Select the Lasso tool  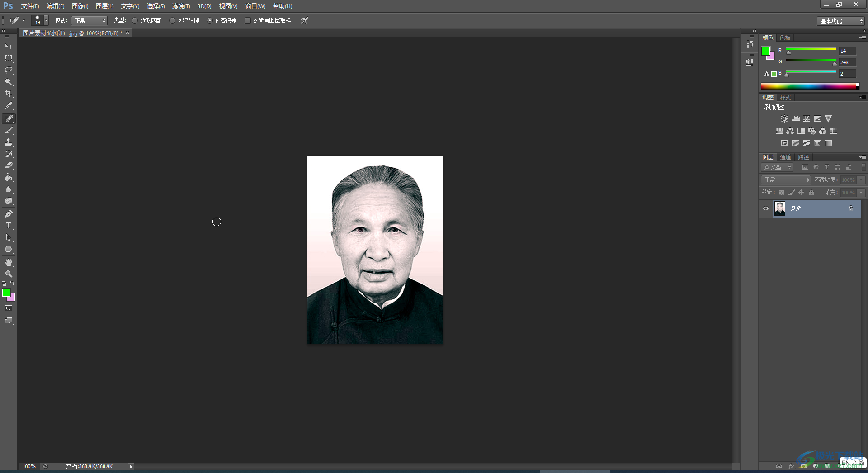(9, 70)
